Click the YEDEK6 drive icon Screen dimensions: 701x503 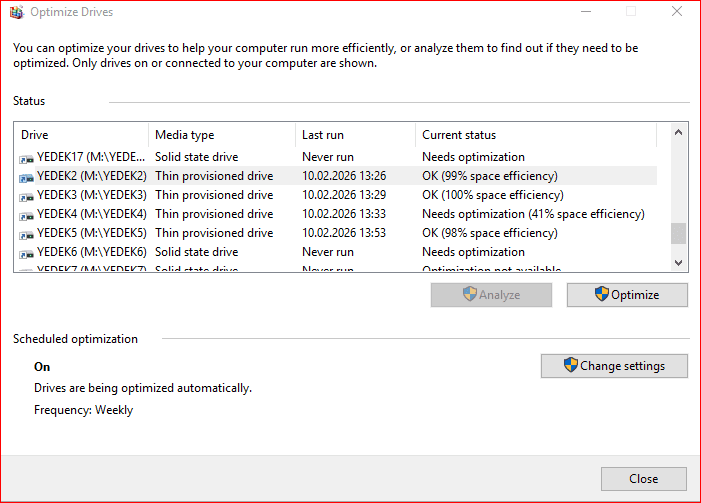26,252
